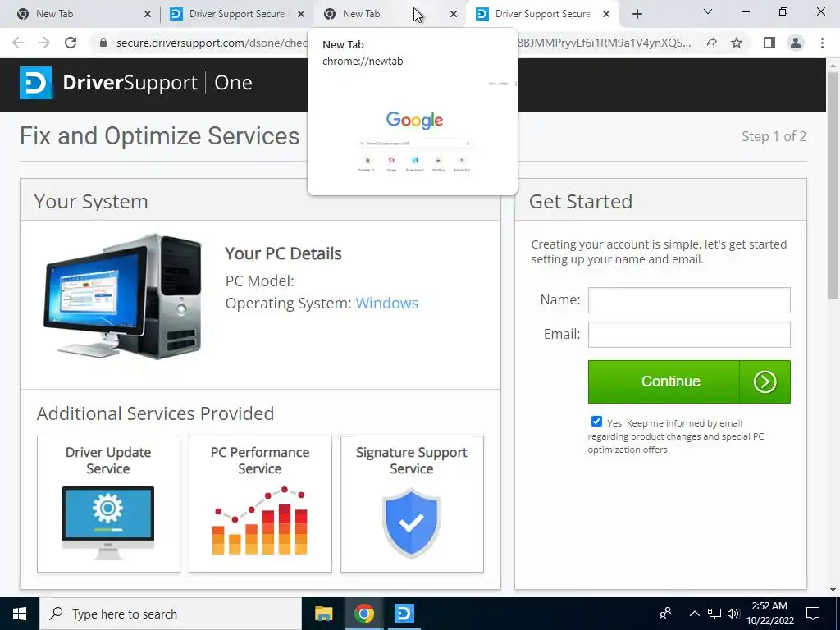Image resolution: width=840 pixels, height=630 pixels.
Task: Click the PC Performance Service title
Action: coord(260,460)
